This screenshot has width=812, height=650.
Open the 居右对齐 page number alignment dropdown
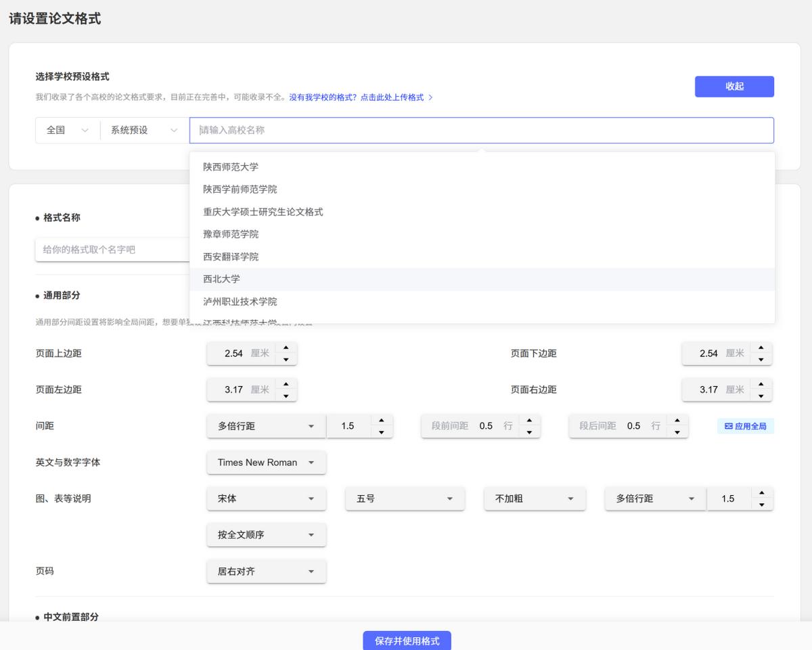pos(266,571)
